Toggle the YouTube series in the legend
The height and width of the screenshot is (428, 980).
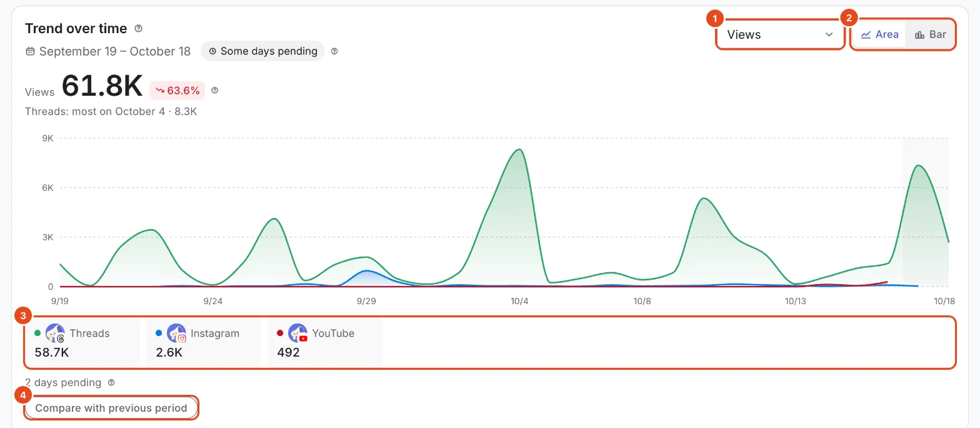pos(324,342)
